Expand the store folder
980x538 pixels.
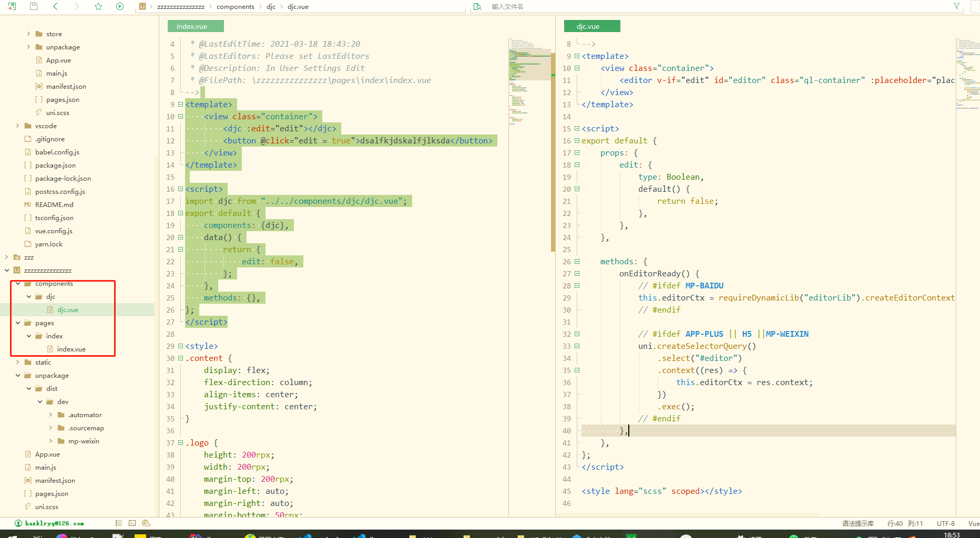click(x=28, y=34)
